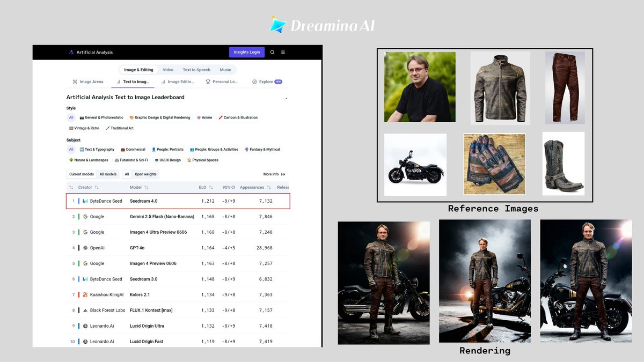Image resolution: width=644 pixels, height=362 pixels.
Task: Click the Black Forest Labs logo
Action: 85,311
